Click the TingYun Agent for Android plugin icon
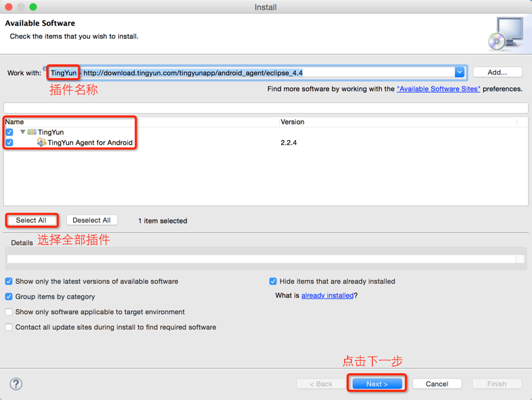Screen dimensions: 532x400 click(41, 143)
